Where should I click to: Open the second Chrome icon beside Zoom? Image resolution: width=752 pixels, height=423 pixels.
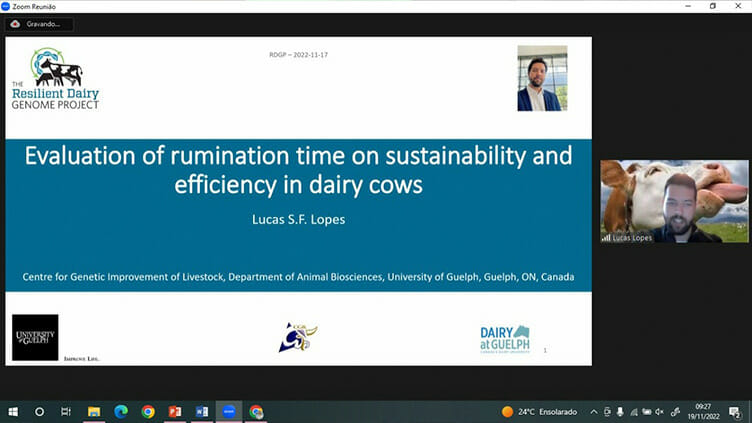coord(256,411)
